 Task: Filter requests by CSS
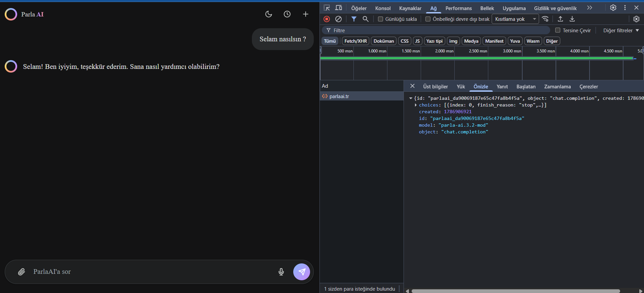[x=405, y=41]
